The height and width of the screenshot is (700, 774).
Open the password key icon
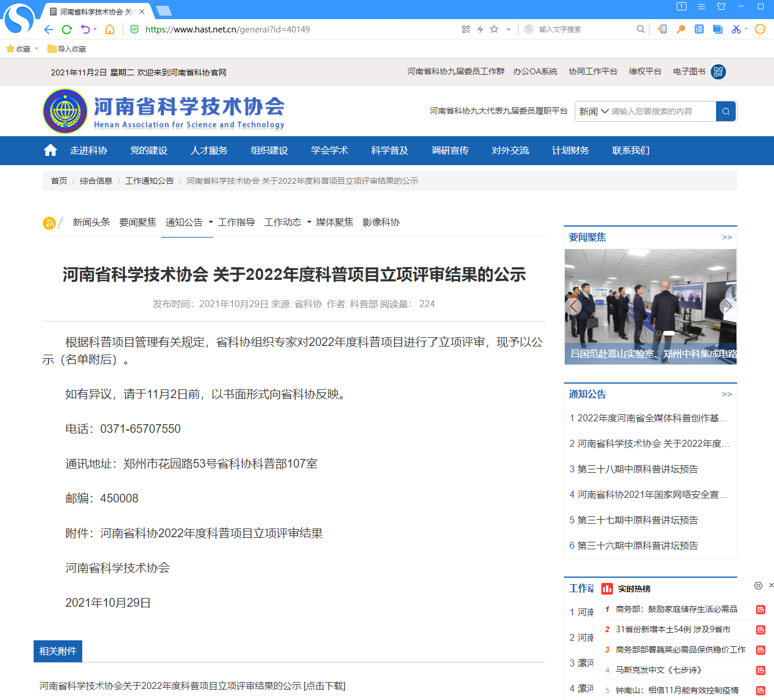click(x=681, y=30)
